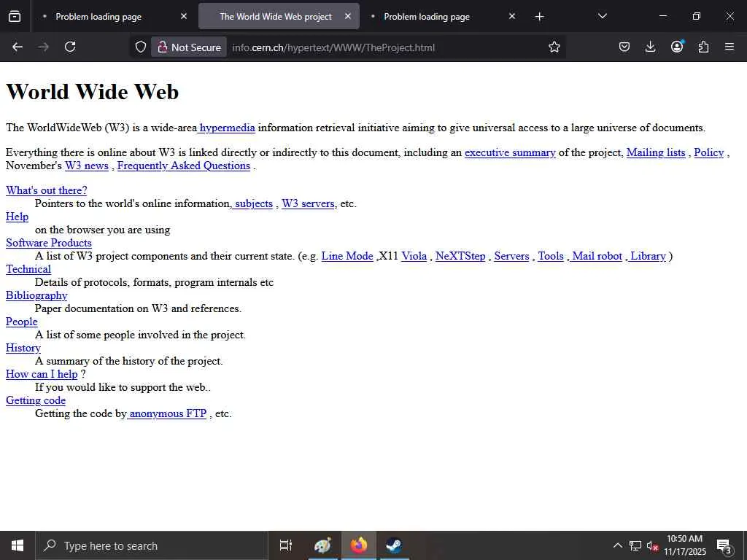Visit the People link
This screenshot has width=747, height=560.
coord(21,322)
